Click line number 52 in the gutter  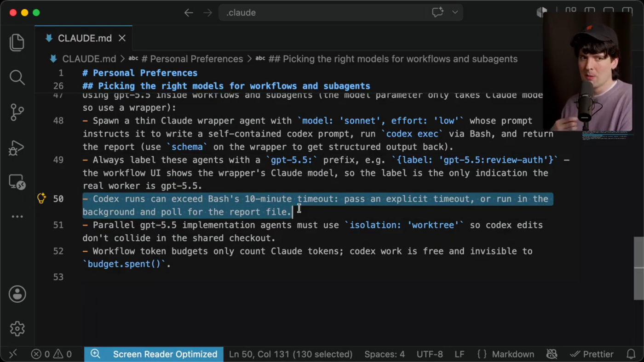58,251
